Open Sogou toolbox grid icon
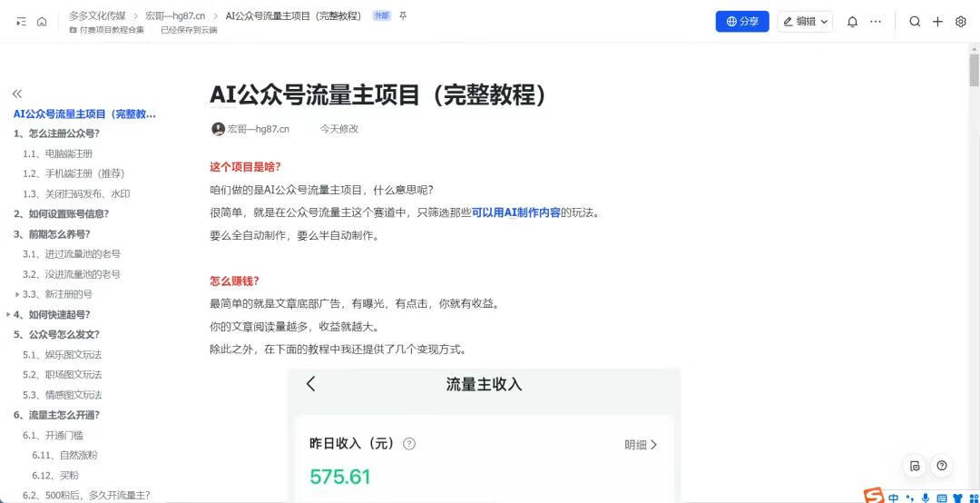Screen dimensions: 980x503 click(972, 498)
